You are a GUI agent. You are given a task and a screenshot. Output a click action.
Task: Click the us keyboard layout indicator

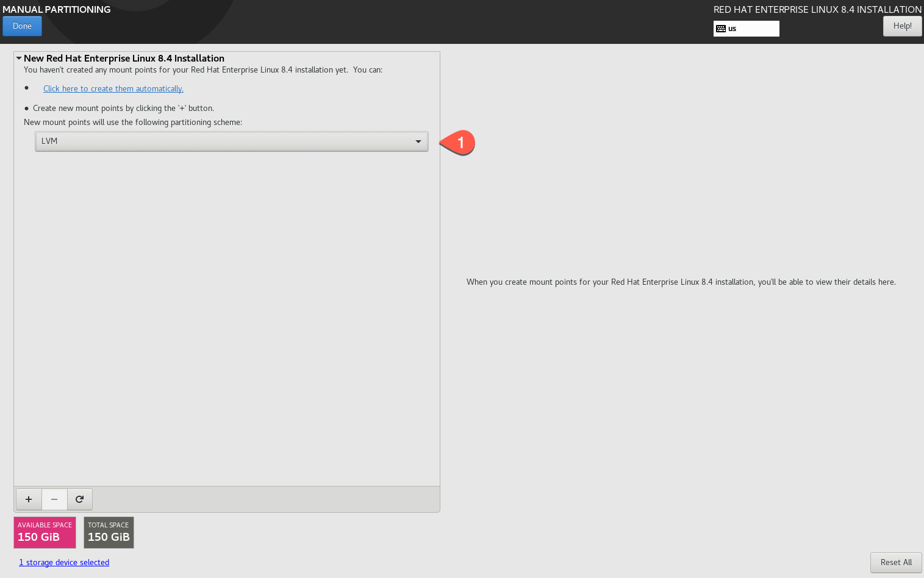746,29
